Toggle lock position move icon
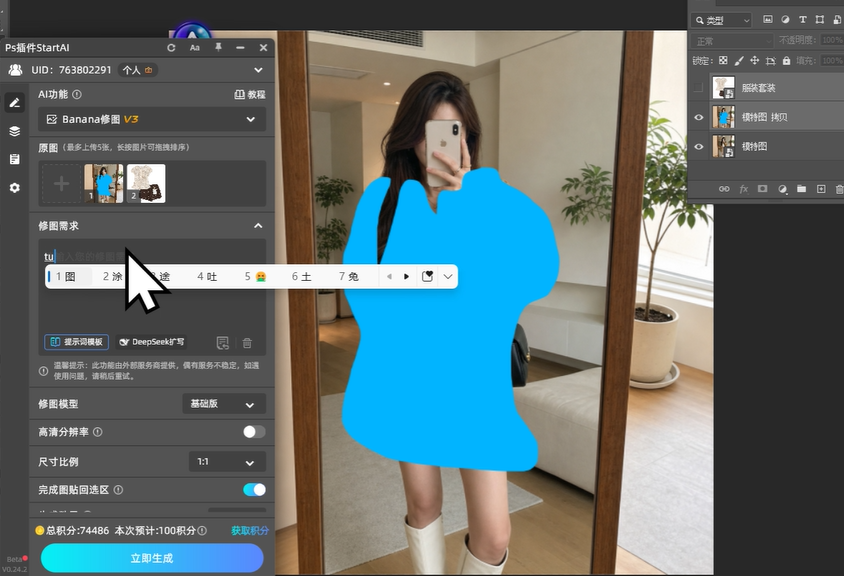Image resolution: width=844 pixels, height=576 pixels. [x=755, y=61]
